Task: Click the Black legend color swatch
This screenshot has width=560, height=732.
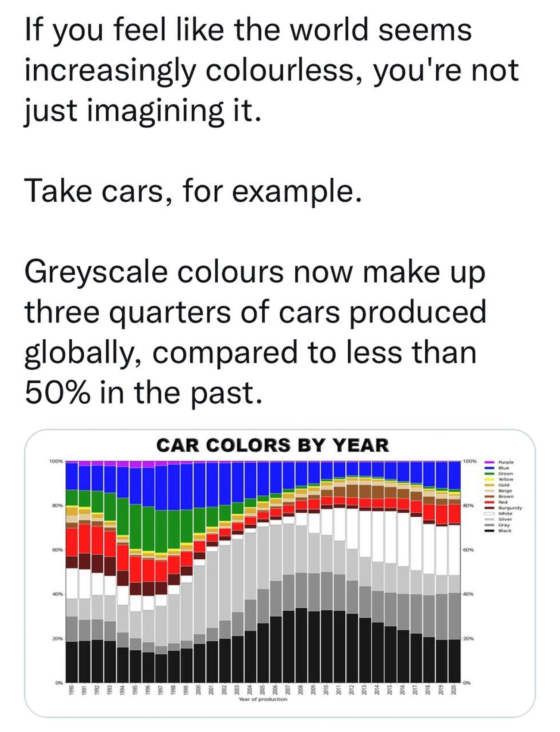Action: [x=489, y=530]
